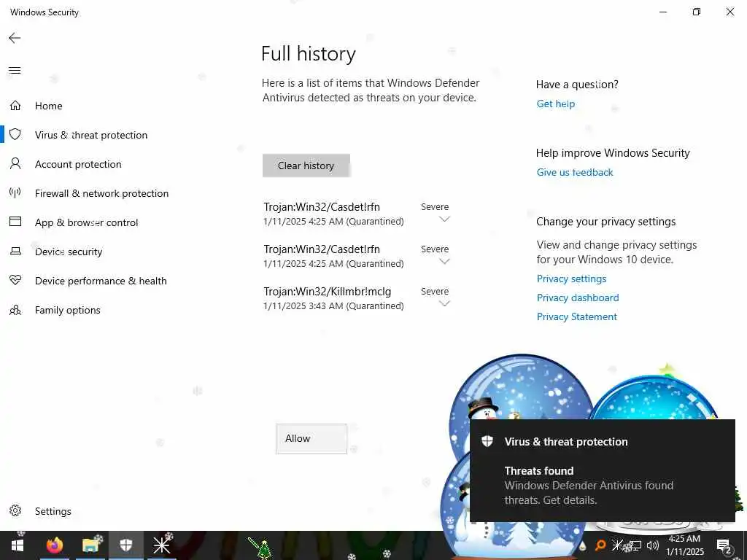The image size is (747, 560).
Task: Click the snowflake icon in the system tray
Action: (x=617, y=545)
